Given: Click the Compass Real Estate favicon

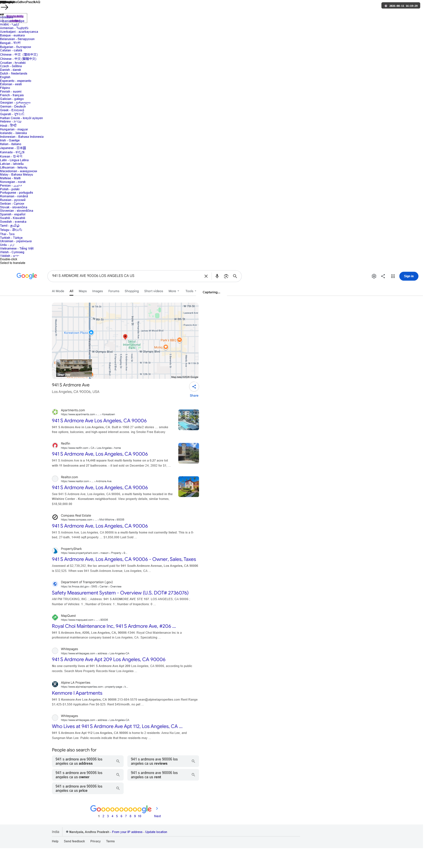Looking at the screenshot, I should coord(55,517).
